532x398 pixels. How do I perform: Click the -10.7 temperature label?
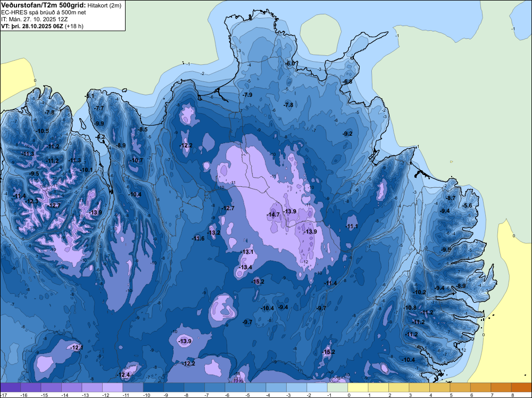(137, 161)
